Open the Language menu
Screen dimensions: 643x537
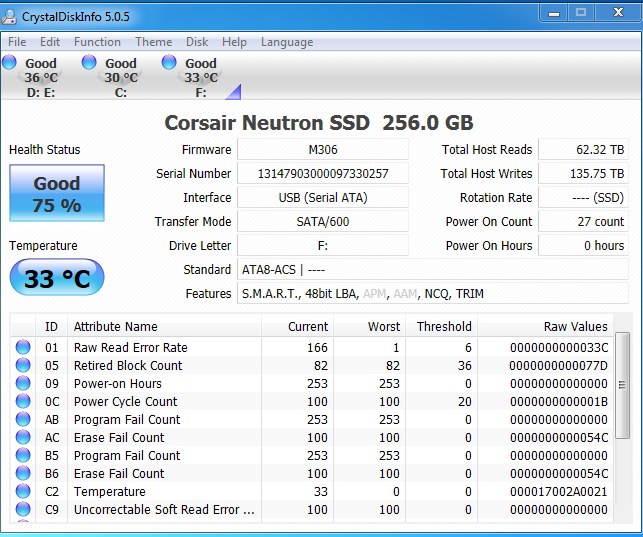click(x=287, y=42)
